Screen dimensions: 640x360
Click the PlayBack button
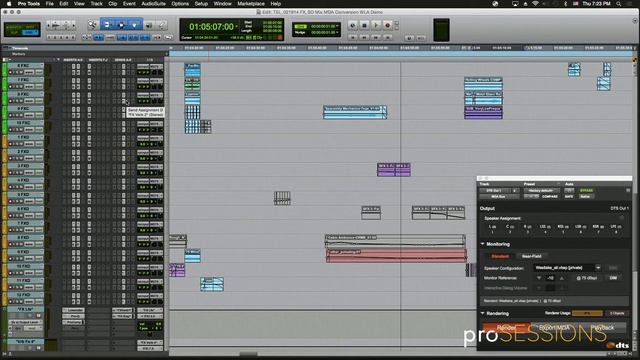tap(602, 328)
